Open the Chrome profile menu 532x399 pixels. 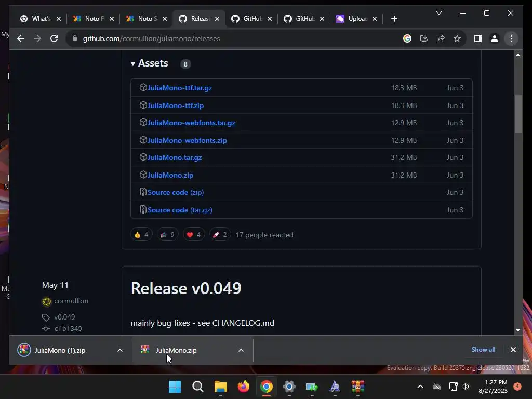pyautogui.click(x=495, y=38)
